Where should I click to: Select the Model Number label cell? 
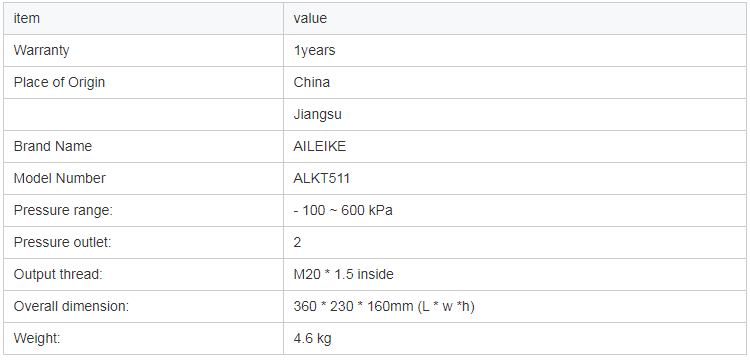pyautogui.click(x=143, y=178)
